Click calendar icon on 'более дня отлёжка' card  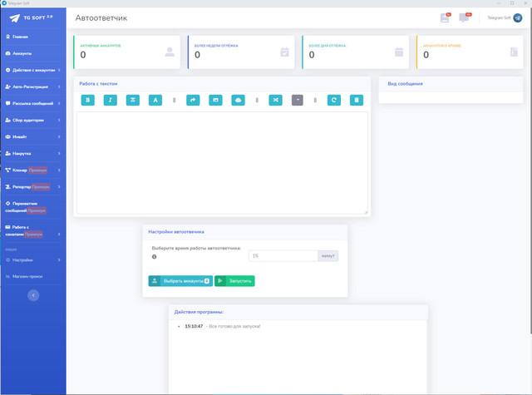coord(399,52)
